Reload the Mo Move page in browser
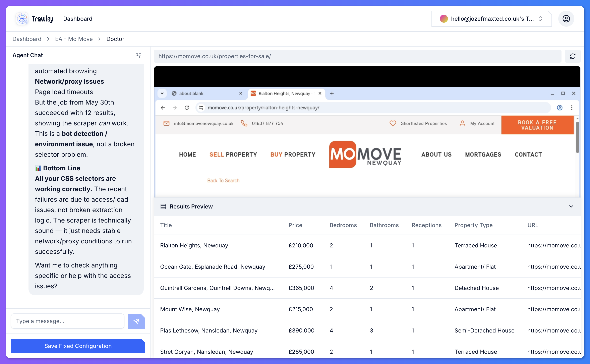This screenshot has height=364, width=590. coord(187,108)
